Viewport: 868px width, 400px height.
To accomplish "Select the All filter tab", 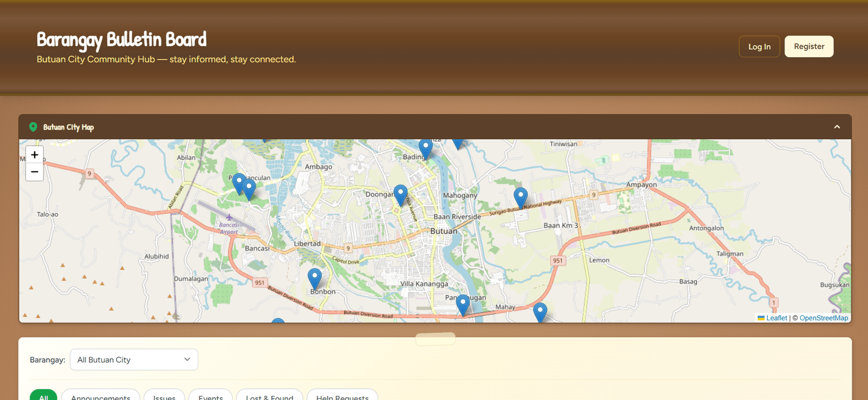I will tap(44, 395).
